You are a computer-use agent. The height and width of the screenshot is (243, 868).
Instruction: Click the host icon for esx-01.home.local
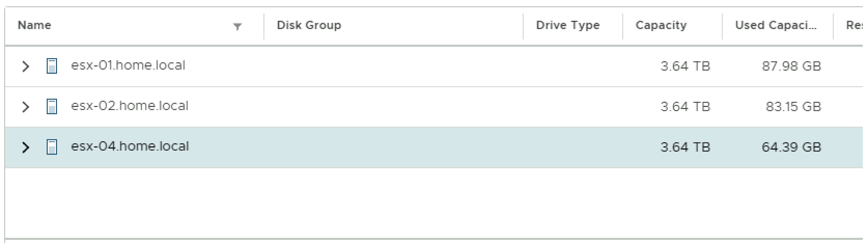tap(52, 66)
